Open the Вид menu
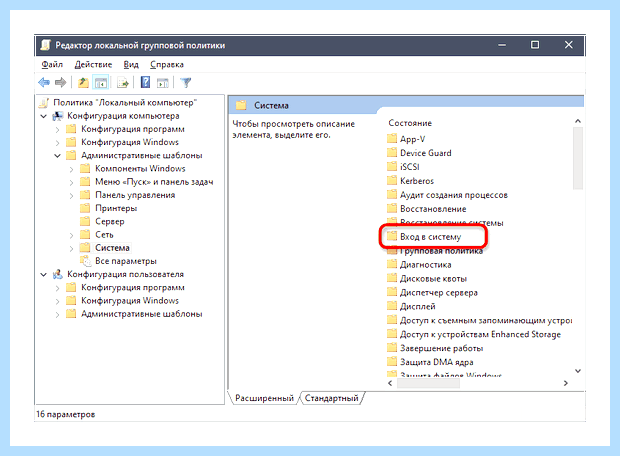 click(x=131, y=64)
